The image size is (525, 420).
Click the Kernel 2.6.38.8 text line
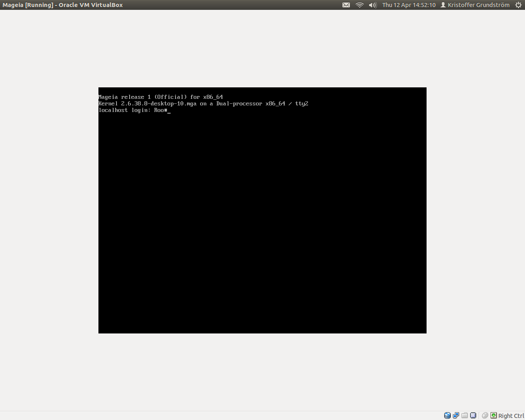point(203,104)
